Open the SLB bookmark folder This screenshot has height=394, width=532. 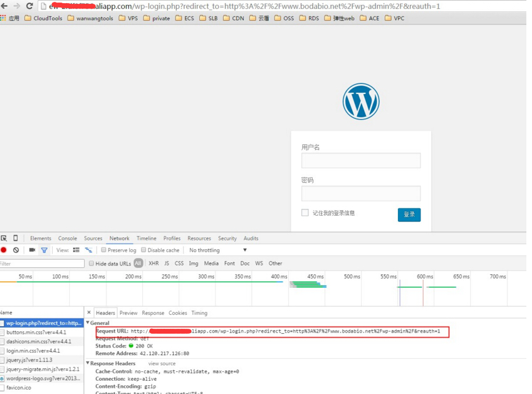tap(208, 18)
